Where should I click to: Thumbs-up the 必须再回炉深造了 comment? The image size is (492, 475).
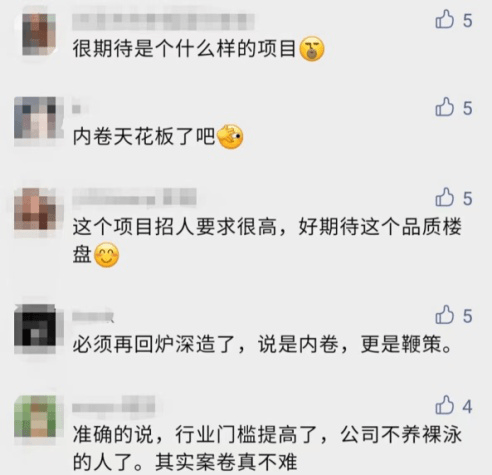445,315
